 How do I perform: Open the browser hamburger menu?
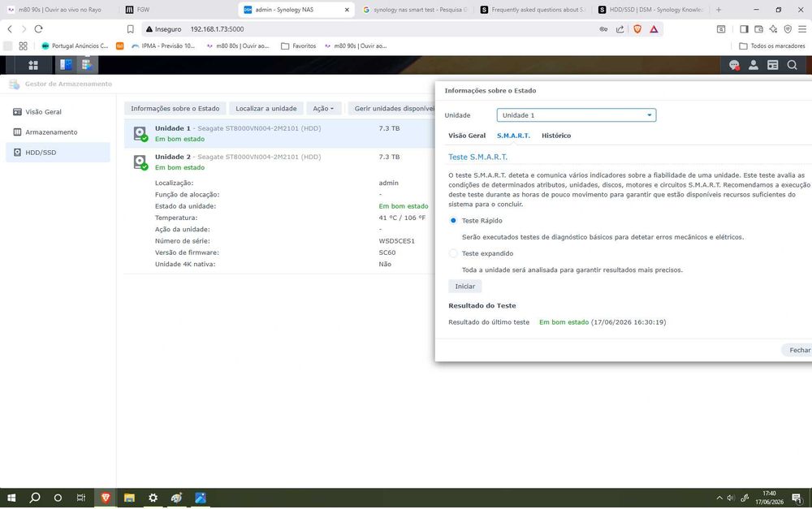pyautogui.click(x=802, y=29)
